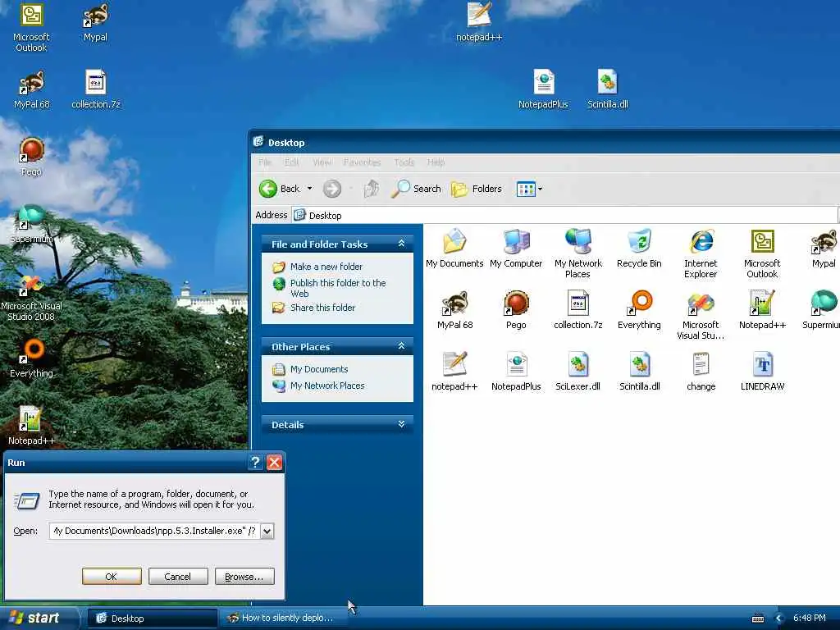Image resolution: width=840 pixels, height=630 pixels.
Task: Select MyPal 68 icon in Desktop window
Action: pos(454,309)
